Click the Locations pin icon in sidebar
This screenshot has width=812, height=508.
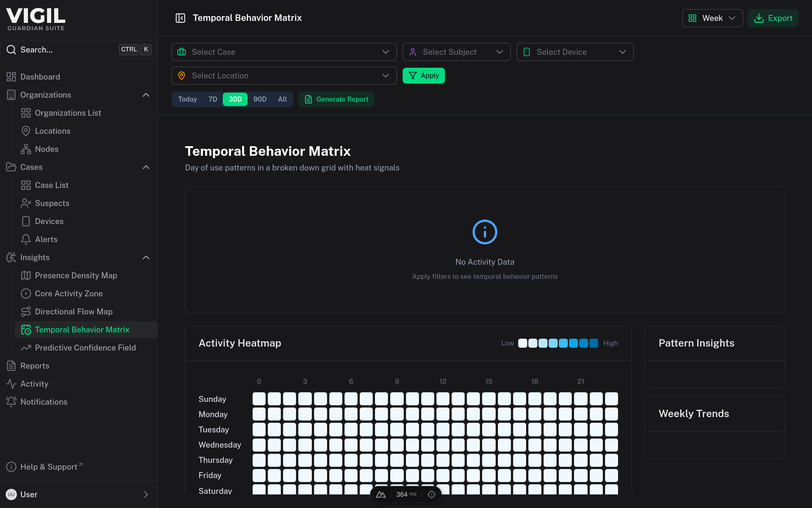26,131
